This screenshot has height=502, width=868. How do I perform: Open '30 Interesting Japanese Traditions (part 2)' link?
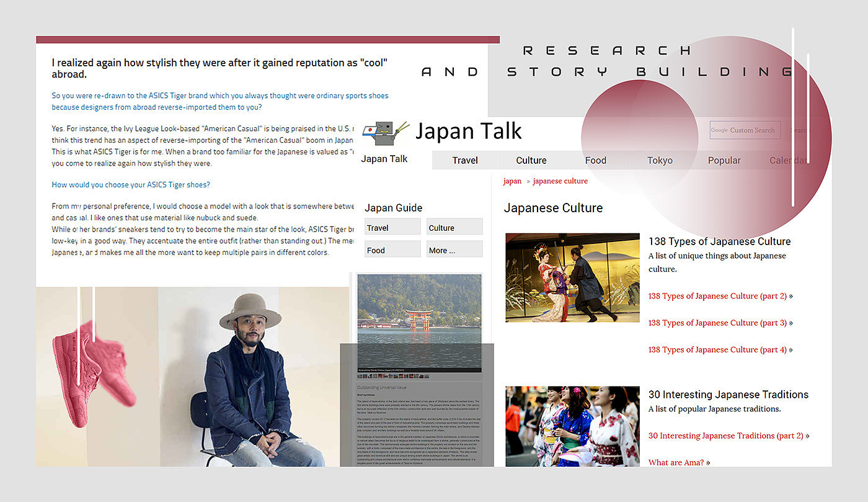726,436
